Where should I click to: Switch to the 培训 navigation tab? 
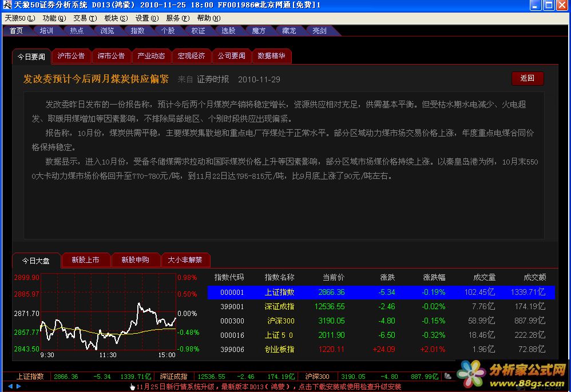(46, 31)
